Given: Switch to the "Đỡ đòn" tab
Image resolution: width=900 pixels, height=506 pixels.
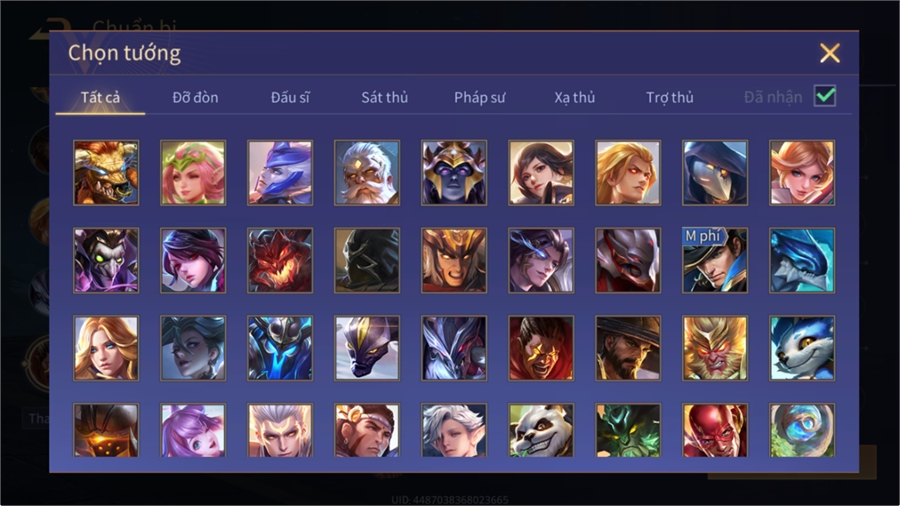Looking at the screenshot, I should (x=195, y=98).
